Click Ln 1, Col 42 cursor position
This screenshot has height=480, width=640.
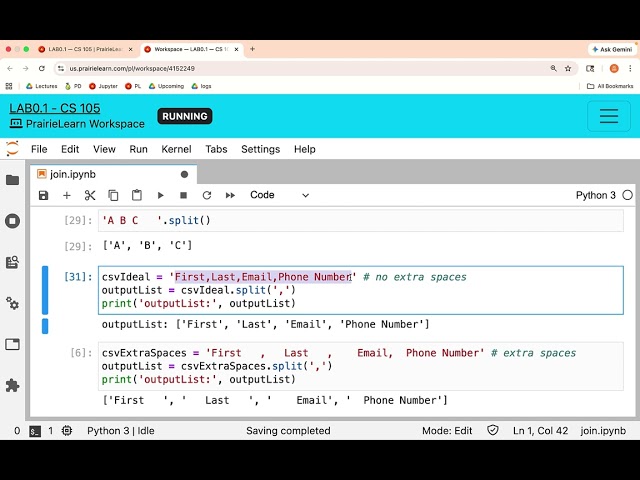[x=540, y=431]
